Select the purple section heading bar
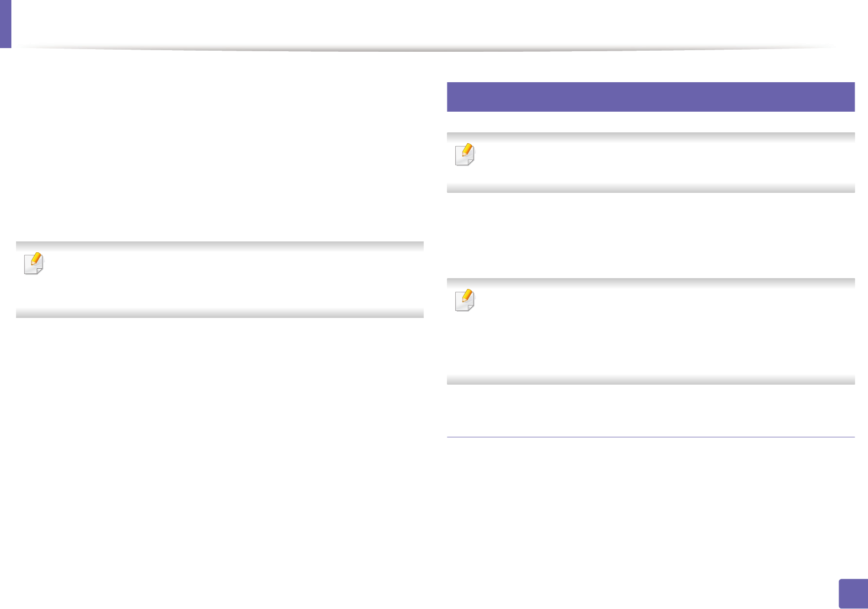Image resolution: width=868 pixels, height=609 pixels. coord(650,97)
